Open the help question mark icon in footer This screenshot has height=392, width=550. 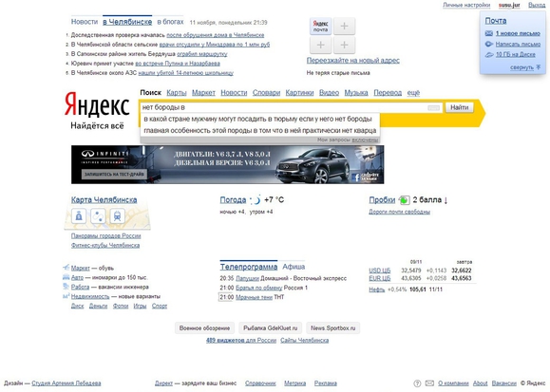pos(417,383)
